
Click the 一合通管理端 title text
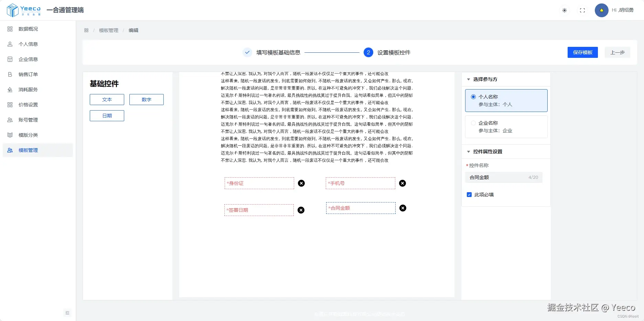[x=65, y=10]
